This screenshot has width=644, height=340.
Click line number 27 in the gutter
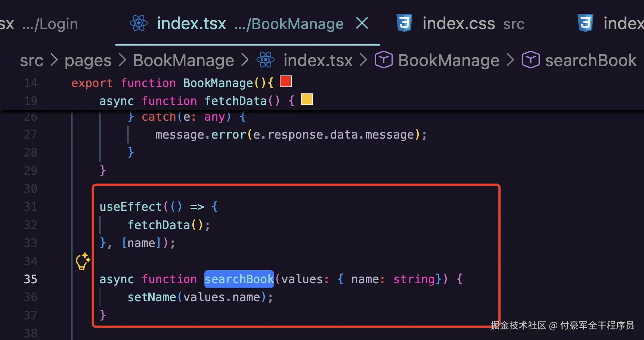point(31,135)
